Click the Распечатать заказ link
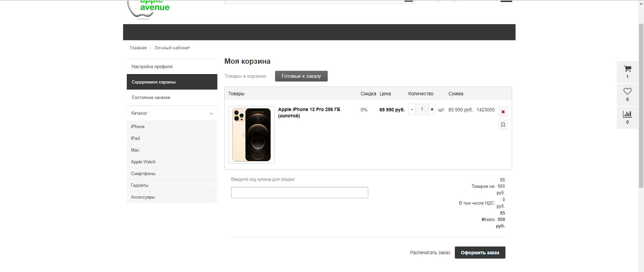 point(430,253)
